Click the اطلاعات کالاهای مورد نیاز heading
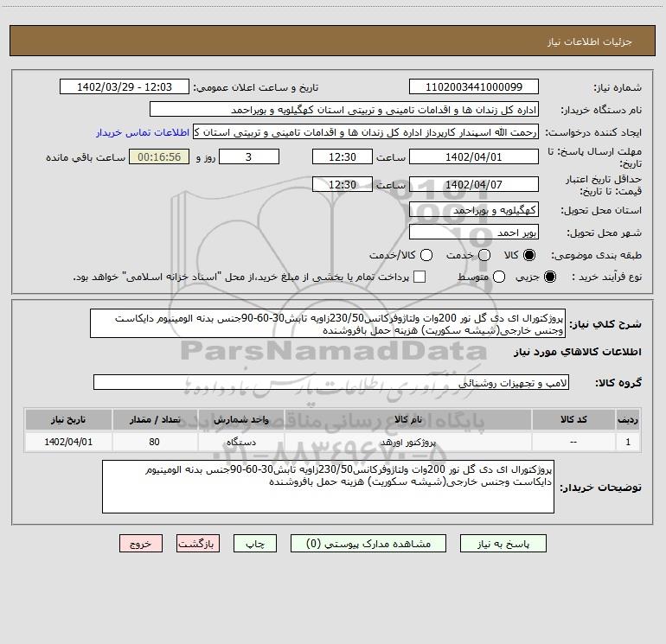666x644 pixels. pos(577,352)
